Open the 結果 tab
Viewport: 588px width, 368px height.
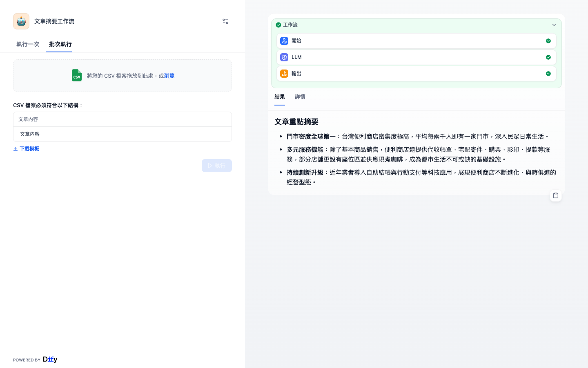point(280,97)
